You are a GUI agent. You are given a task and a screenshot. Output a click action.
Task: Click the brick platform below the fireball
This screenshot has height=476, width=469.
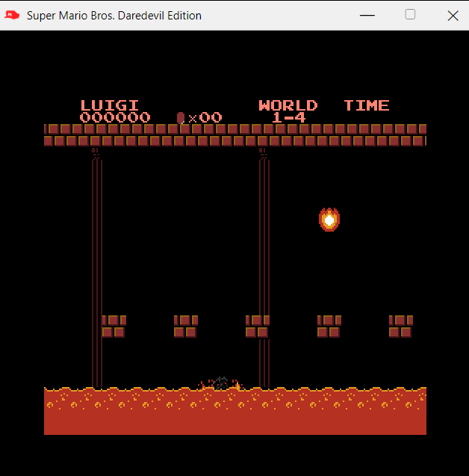coord(329,327)
